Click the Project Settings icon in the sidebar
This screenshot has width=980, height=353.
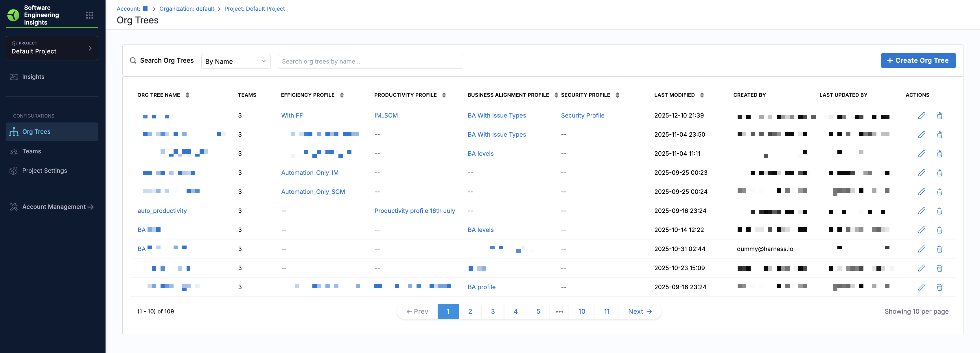click(x=14, y=171)
